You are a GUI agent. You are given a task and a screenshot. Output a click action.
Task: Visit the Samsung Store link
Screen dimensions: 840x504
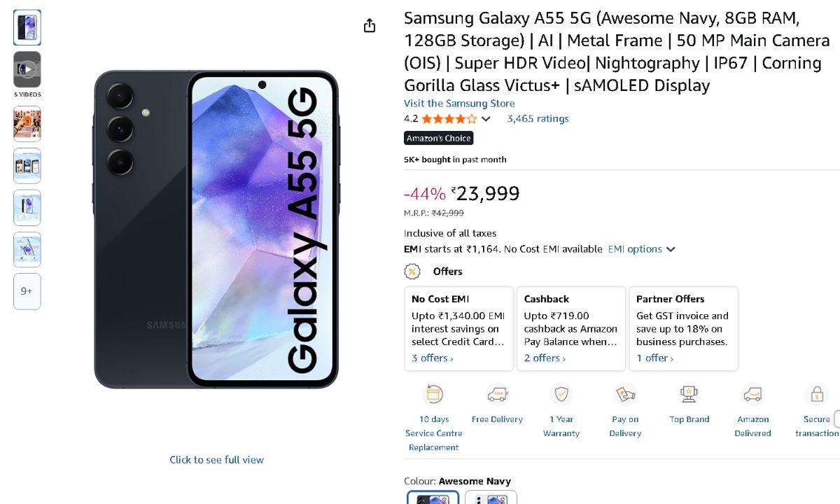459,104
